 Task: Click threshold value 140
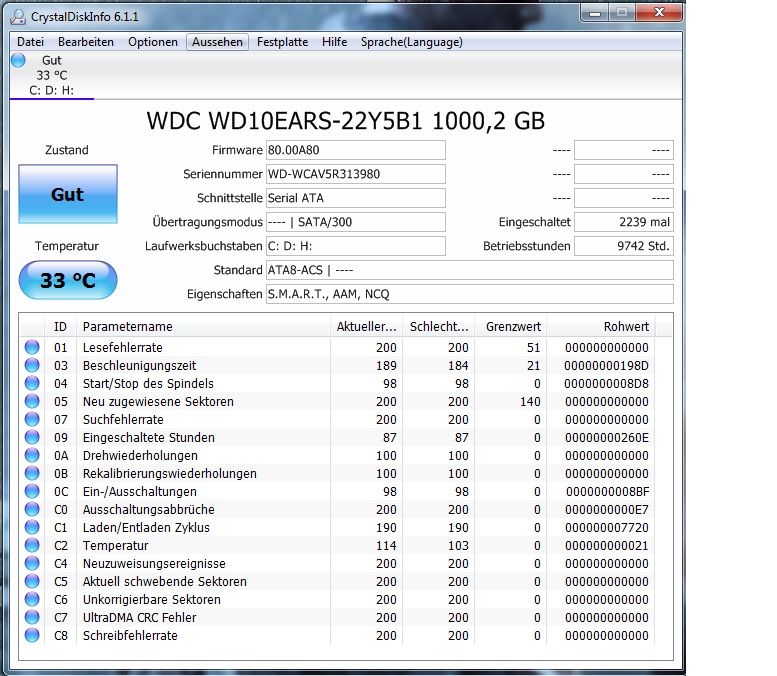tap(530, 401)
